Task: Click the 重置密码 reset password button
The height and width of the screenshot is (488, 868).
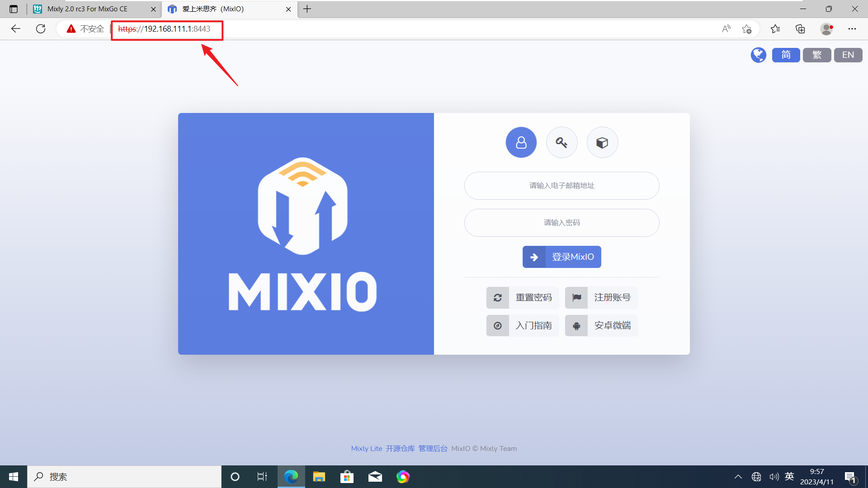Action: point(523,297)
